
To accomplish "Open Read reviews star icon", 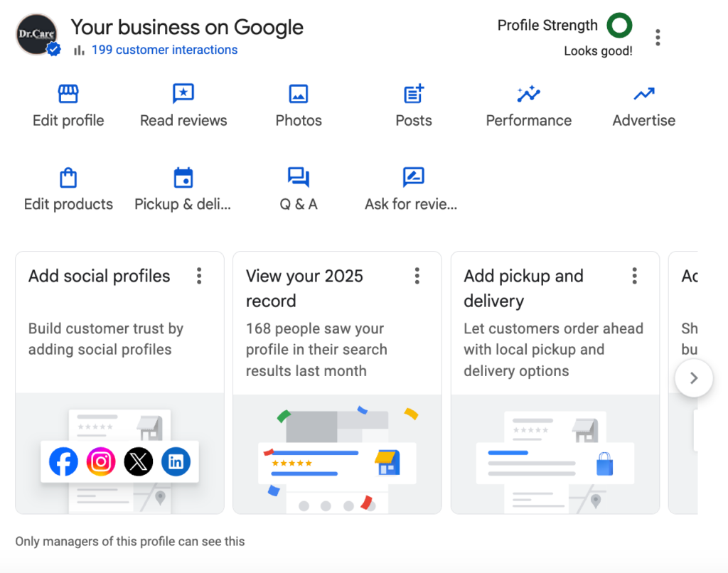I will (x=183, y=94).
